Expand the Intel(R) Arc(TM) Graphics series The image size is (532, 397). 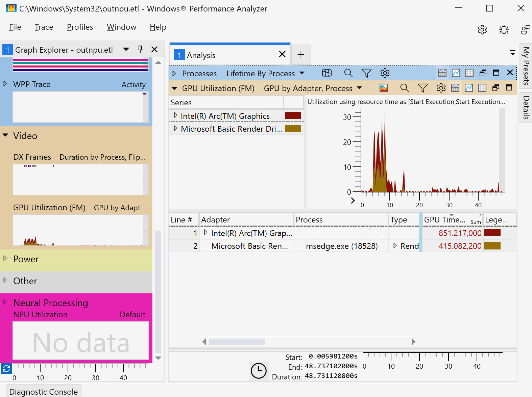(x=175, y=115)
